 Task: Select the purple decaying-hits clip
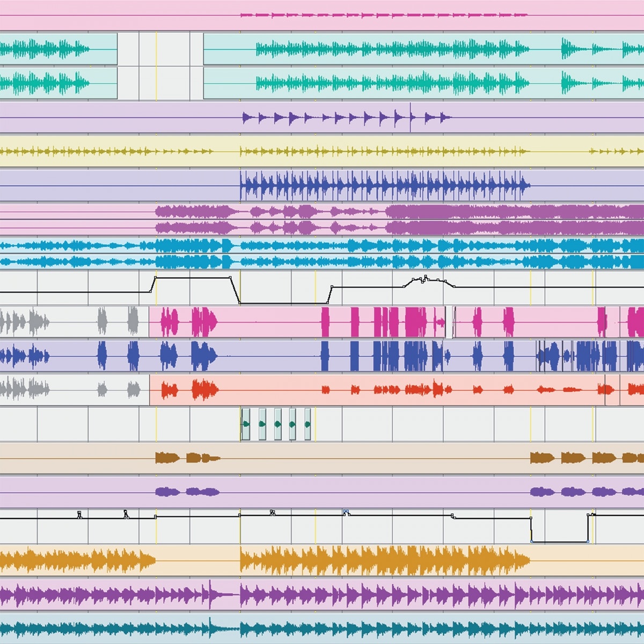click(343, 115)
